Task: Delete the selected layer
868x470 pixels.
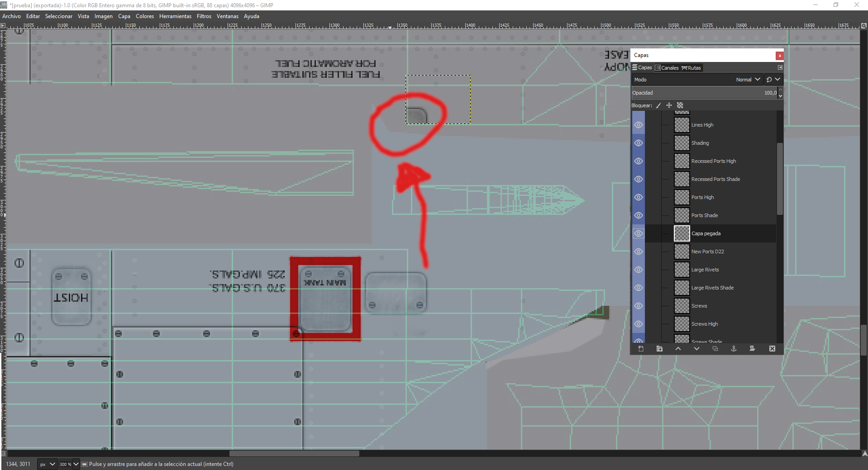Action: [x=772, y=349]
